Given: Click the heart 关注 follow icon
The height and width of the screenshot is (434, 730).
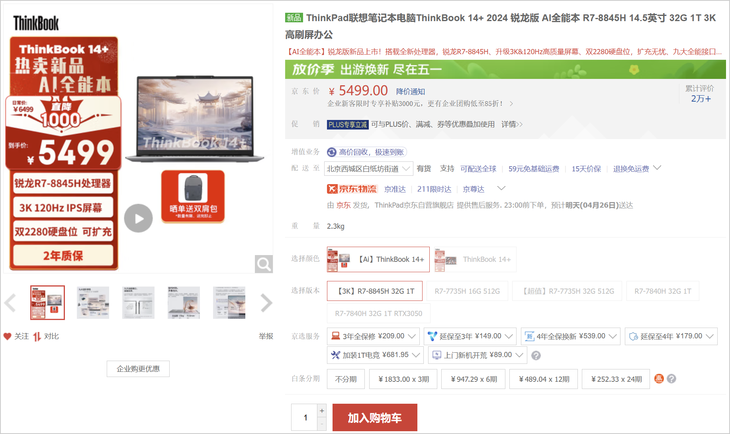Looking at the screenshot, I should [x=7, y=336].
